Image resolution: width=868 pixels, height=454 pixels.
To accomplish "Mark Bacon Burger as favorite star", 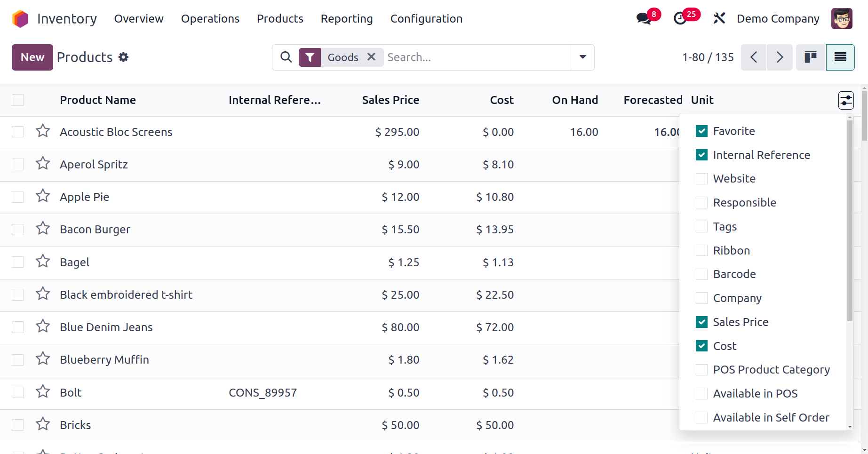I will pos(43,229).
